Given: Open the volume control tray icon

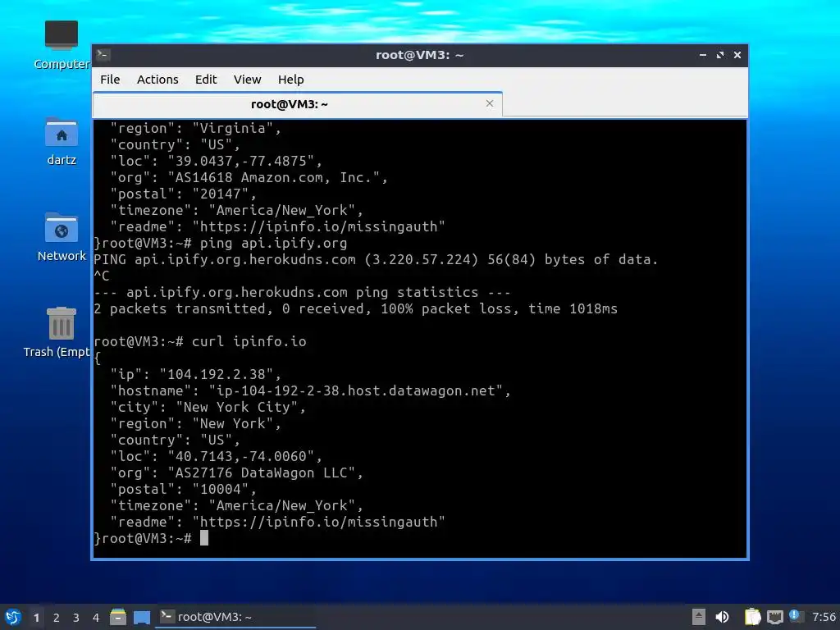Looking at the screenshot, I should tap(722, 617).
